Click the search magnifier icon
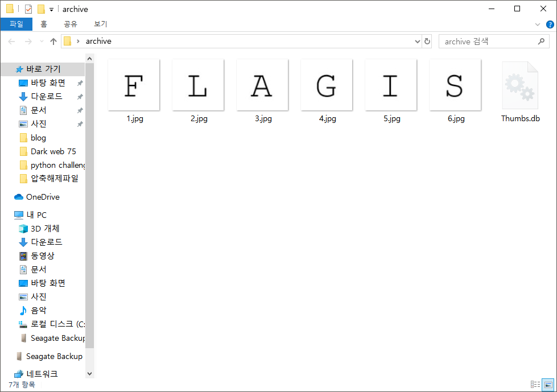The width and height of the screenshot is (557, 392). (x=541, y=42)
